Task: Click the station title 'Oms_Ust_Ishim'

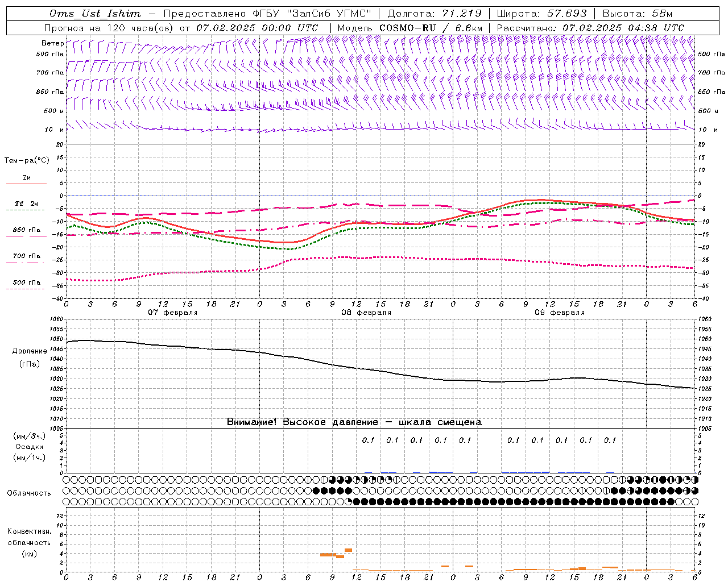Action: click(x=95, y=14)
